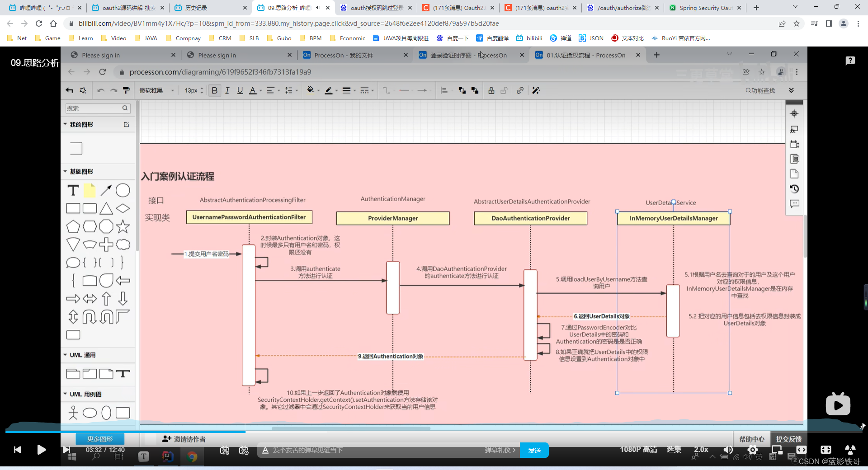Pick the five-point star shape

click(x=123, y=226)
